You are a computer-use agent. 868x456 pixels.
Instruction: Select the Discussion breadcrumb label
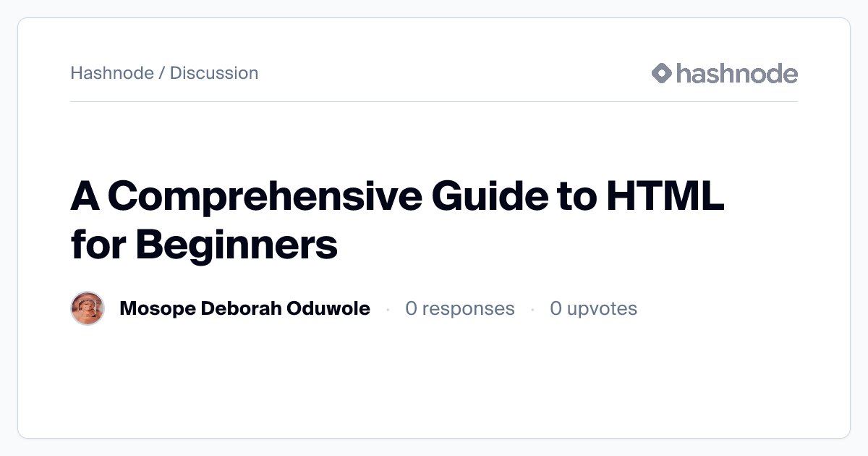(214, 73)
